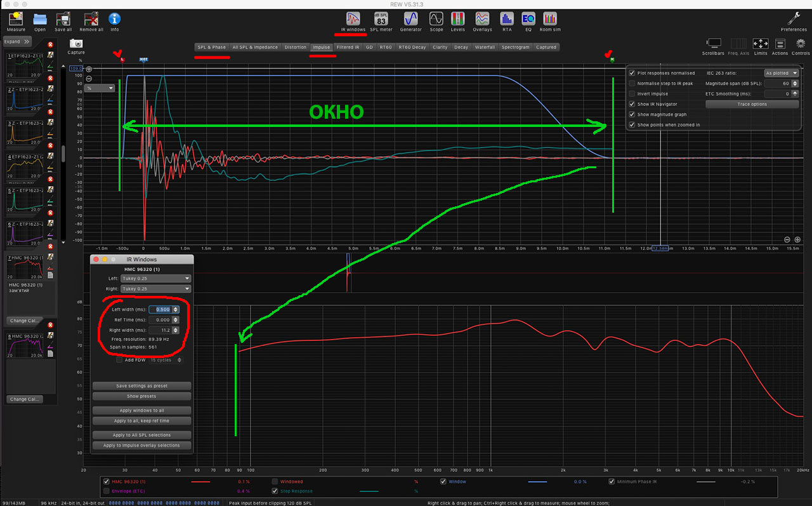Open a measurement file with Open icon
This screenshot has width=812, height=506.
tap(40, 18)
